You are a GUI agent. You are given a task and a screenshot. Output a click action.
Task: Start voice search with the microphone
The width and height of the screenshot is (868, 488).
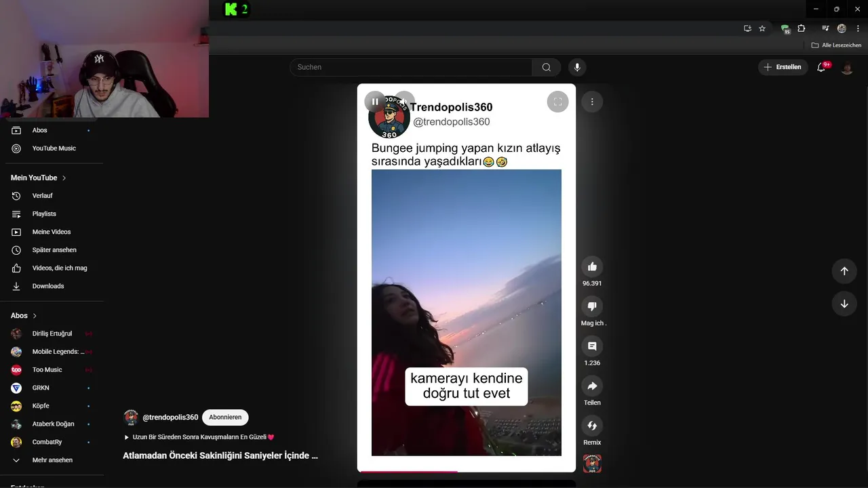577,67
